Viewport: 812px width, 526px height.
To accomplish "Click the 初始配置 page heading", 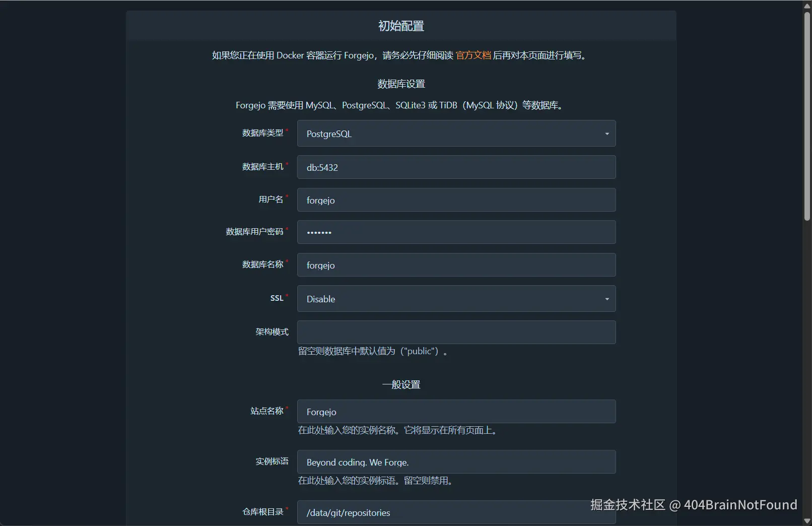I will 401,26.
